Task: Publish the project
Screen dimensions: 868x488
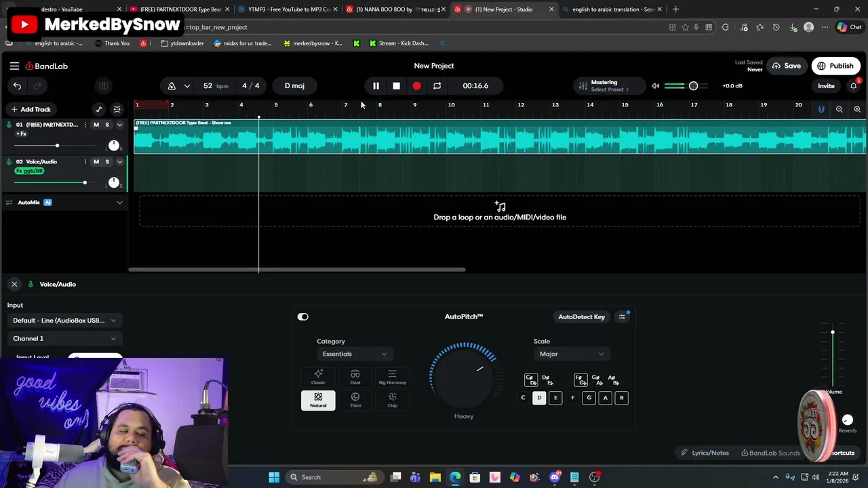Action: coord(835,66)
